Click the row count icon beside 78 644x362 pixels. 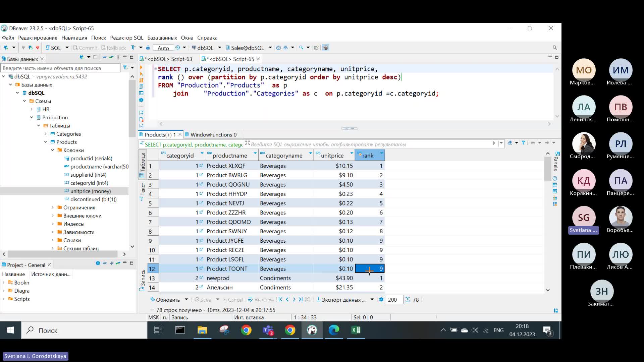[408, 300]
